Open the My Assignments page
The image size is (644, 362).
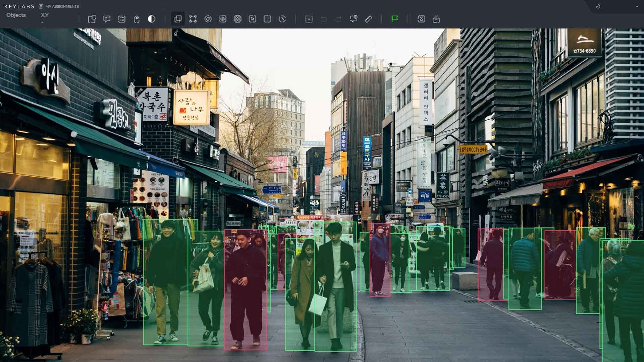coord(59,6)
